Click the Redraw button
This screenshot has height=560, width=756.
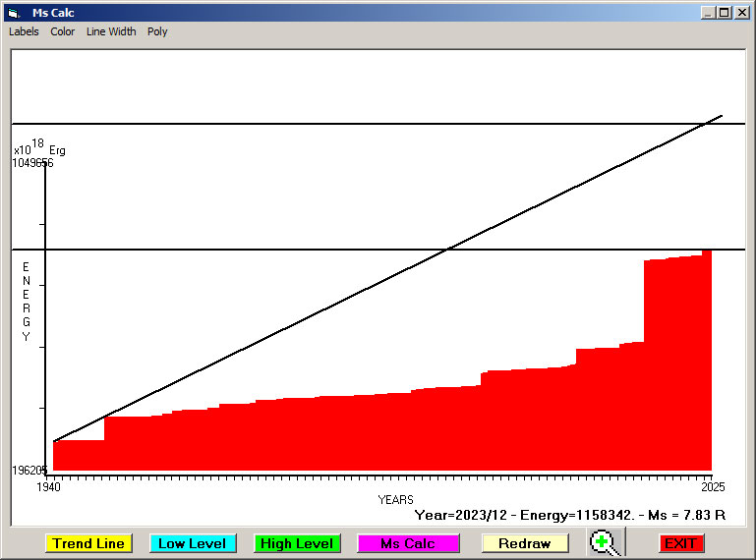coord(524,543)
